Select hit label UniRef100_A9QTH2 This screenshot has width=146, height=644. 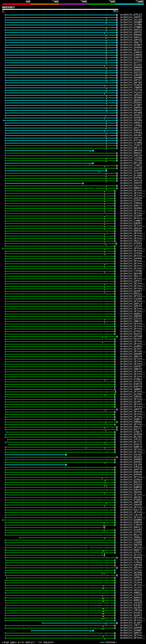(131, 30)
